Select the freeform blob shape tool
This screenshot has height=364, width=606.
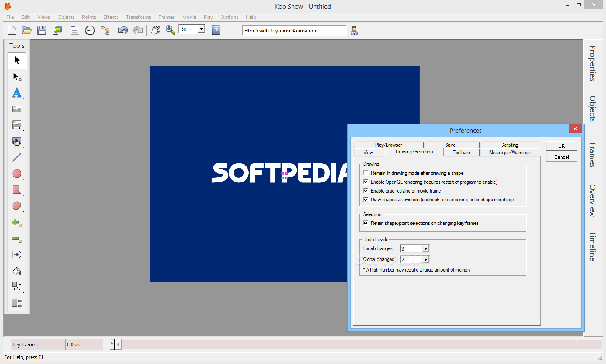(17, 206)
